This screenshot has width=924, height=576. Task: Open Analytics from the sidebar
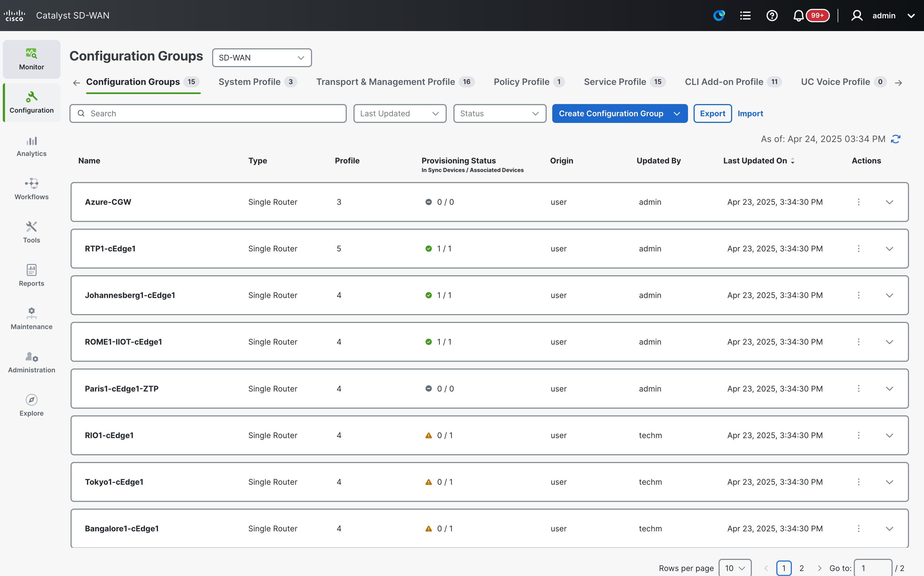click(x=32, y=146)
